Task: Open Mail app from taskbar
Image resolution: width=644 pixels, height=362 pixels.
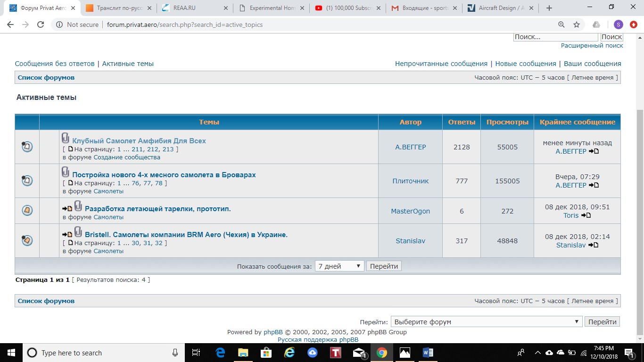Action: (x=359, y=353)
